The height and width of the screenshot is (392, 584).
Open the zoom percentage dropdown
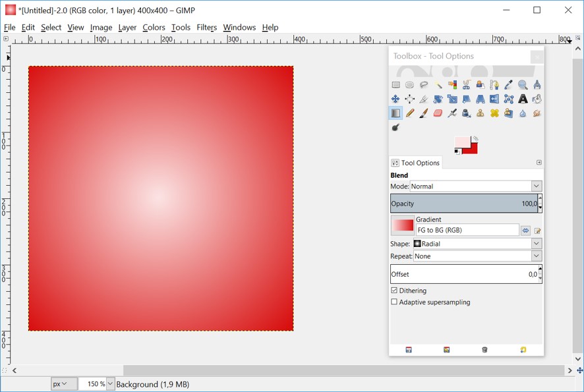click(x=110, y=384)
